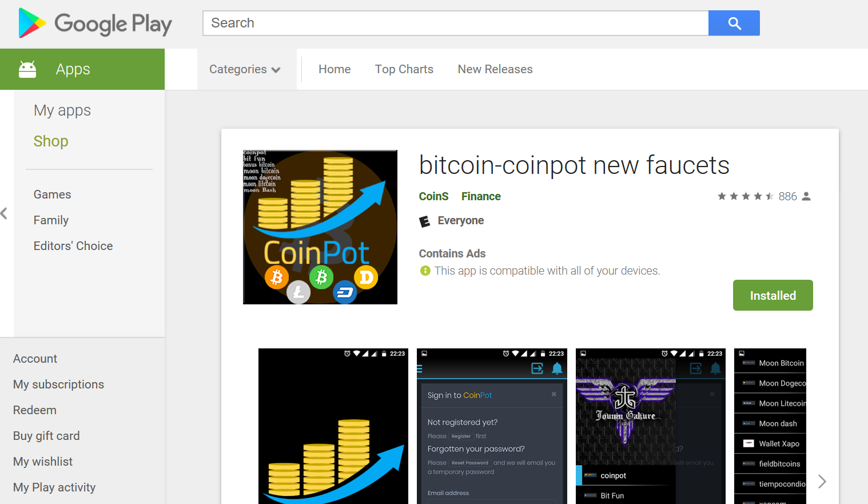Open My wishlist in the sidebar
Viewport: 868px width, 504px height.
pyautogui.click(x=43, y=462)
